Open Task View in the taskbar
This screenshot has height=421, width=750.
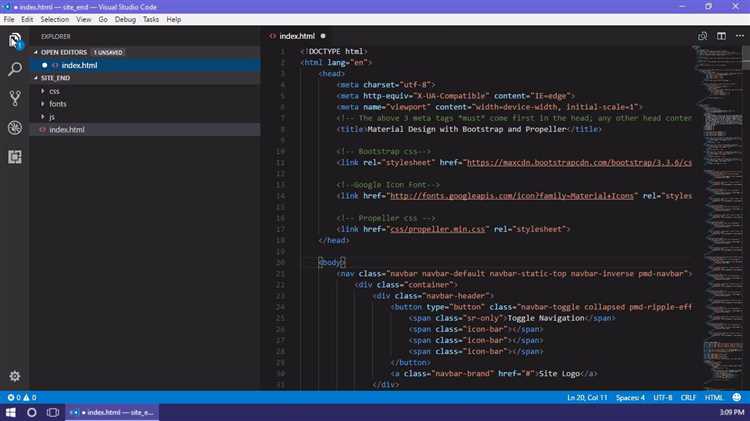(53, 412)
